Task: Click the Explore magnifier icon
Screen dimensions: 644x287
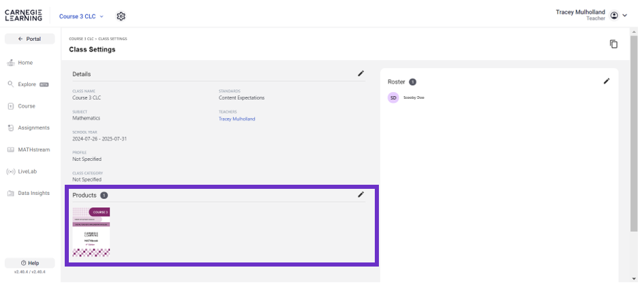Action: tap(11, 84)
